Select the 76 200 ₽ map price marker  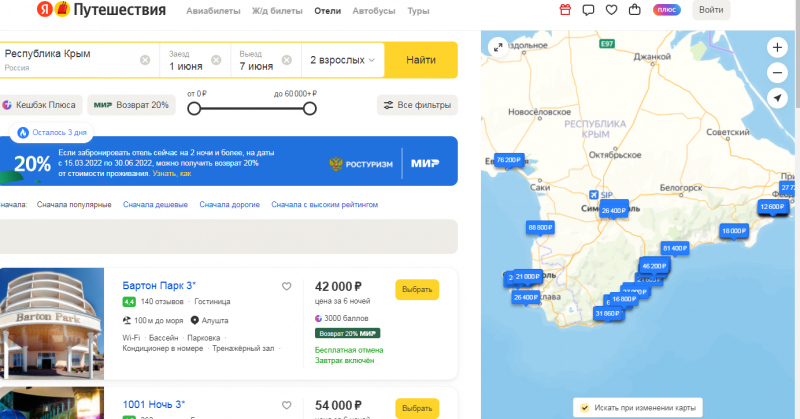[x=509, y=160]
